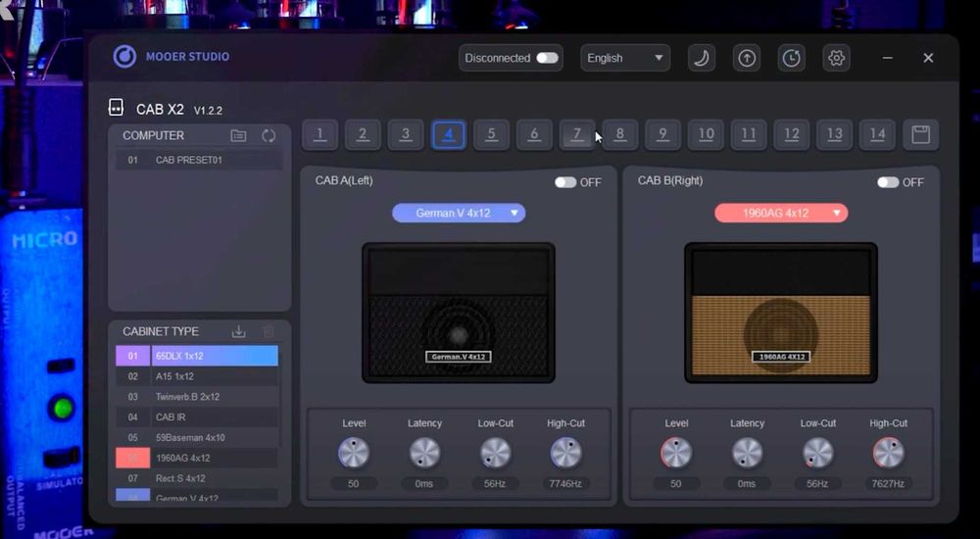This screenshot has width=980, height=539.
Task: Click CAB A Low-Cut knob
Action: pos(495,454)
